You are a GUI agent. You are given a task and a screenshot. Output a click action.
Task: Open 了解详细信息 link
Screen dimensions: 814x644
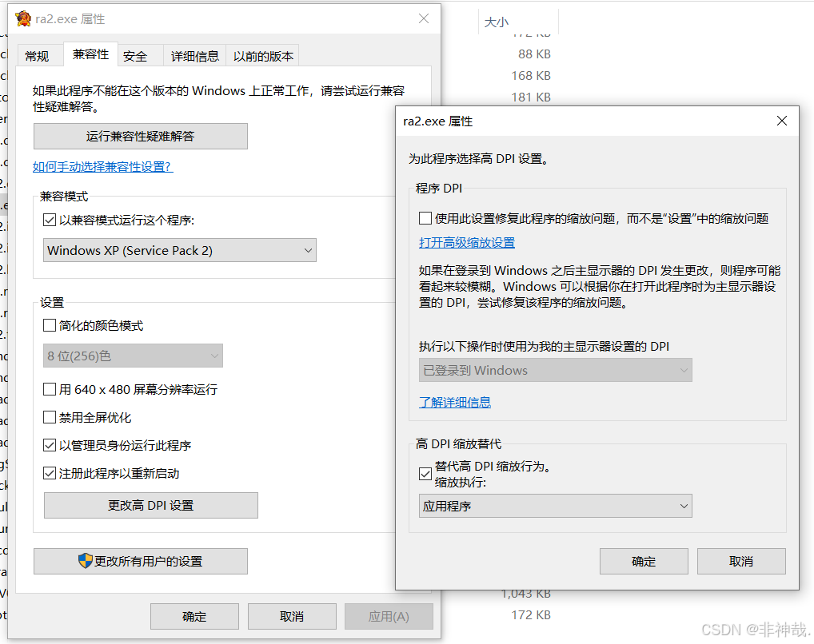pos(455,402)
